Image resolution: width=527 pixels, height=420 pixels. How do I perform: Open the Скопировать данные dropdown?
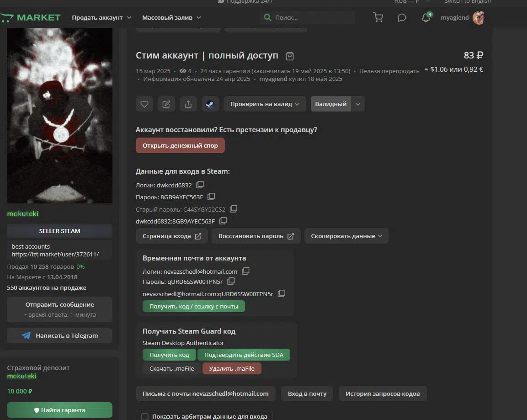tap(346, 236)
